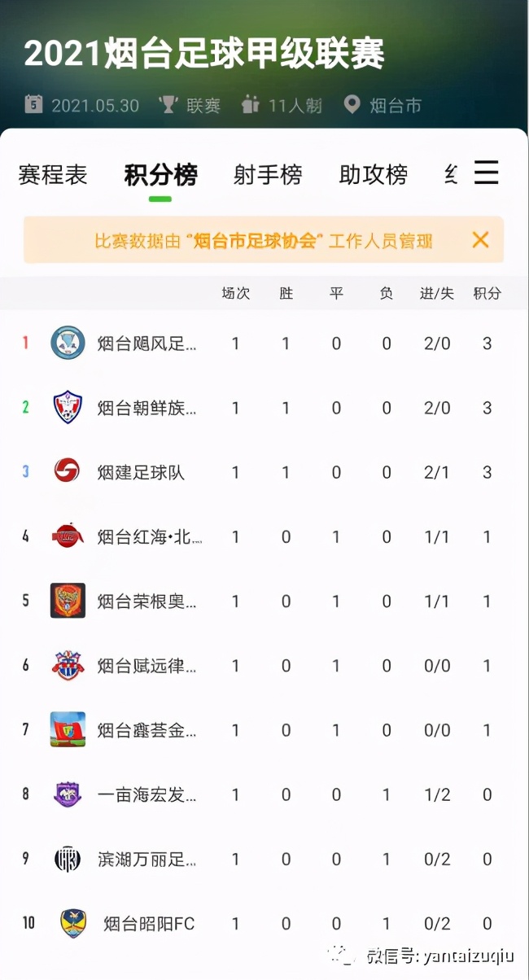
Task: Open the 助攻榜 tab
Action: click(372, 174)
